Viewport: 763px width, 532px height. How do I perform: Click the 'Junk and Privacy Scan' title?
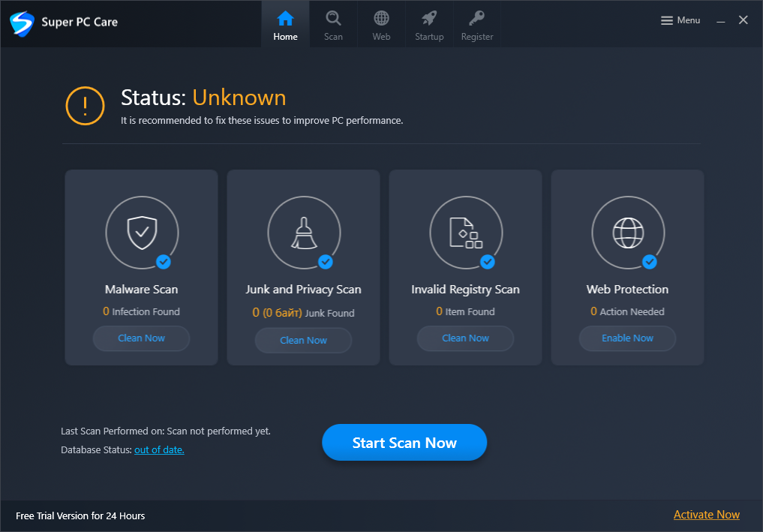[x=303, y=289]
